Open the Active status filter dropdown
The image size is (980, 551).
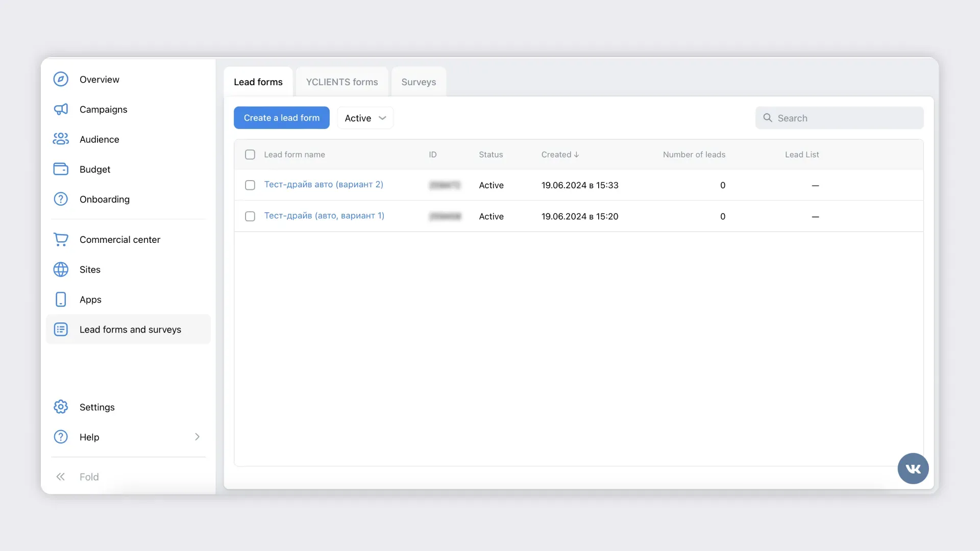365,118
